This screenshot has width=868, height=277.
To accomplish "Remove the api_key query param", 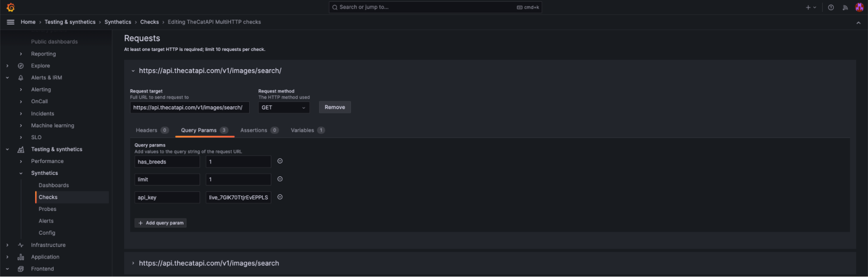I will click(x=280, y=197).
